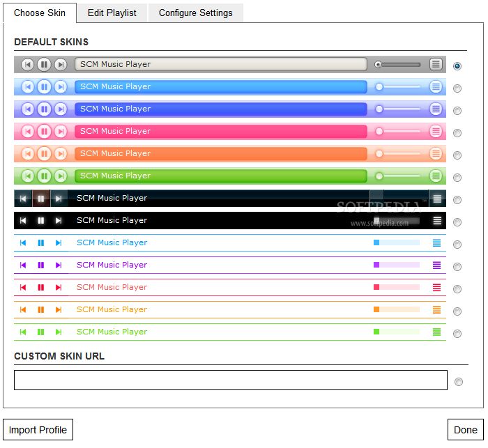
Task: Click playlist icon on pink glossy skin
Action: (x=436, y=132)
